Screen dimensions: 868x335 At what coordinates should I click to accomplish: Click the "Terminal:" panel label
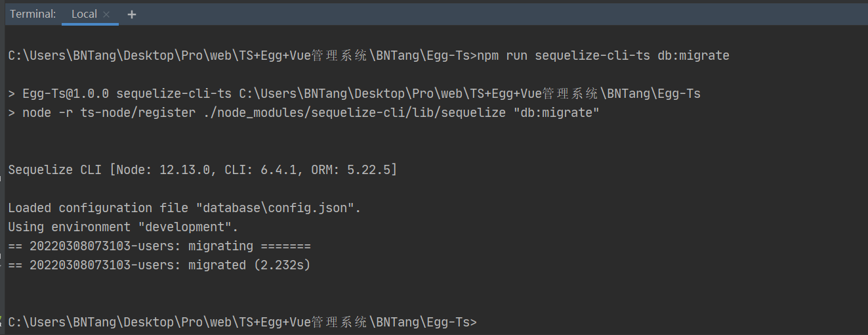click(x=33, y=14)
